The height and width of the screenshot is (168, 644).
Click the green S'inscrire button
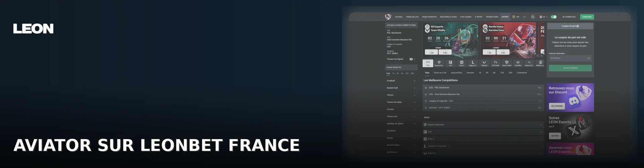click(x=587, y=17)
